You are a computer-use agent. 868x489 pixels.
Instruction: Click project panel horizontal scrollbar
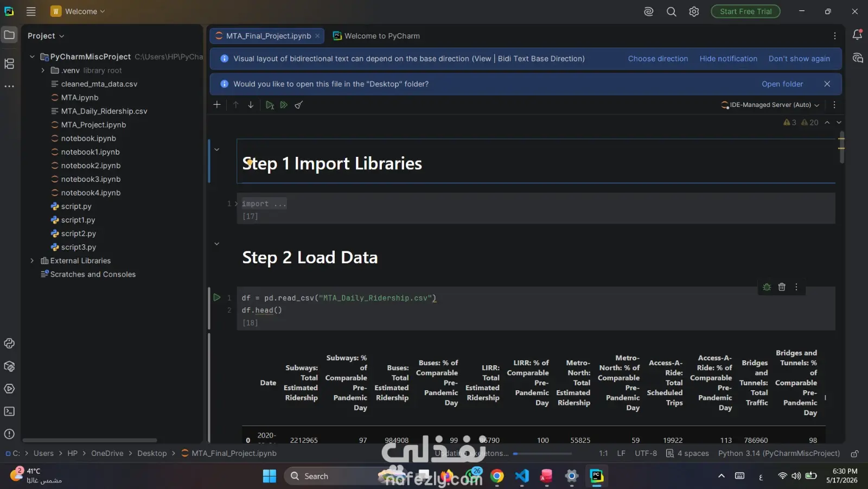pos(90,440)
